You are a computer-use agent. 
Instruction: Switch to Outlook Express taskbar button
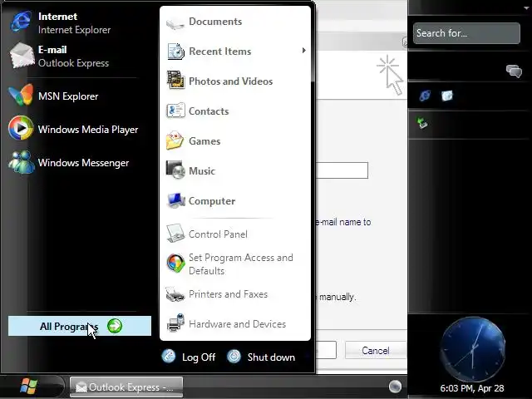click(x=126, y=387)
